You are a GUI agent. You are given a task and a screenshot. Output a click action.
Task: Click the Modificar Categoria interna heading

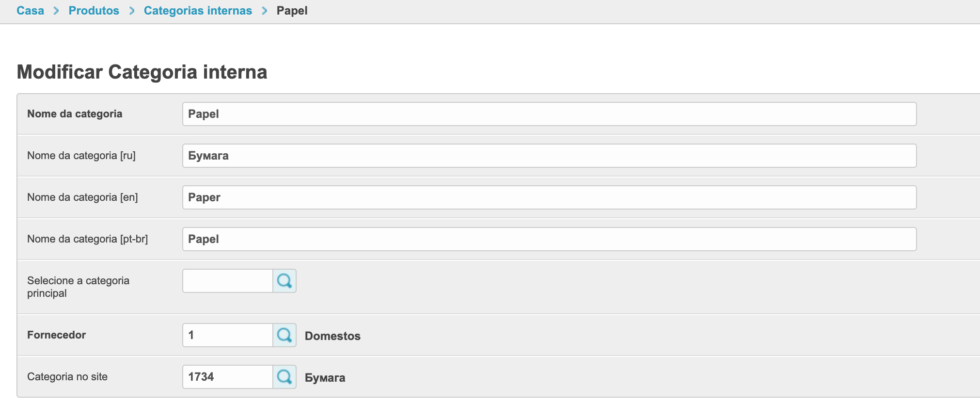point(142,72)
